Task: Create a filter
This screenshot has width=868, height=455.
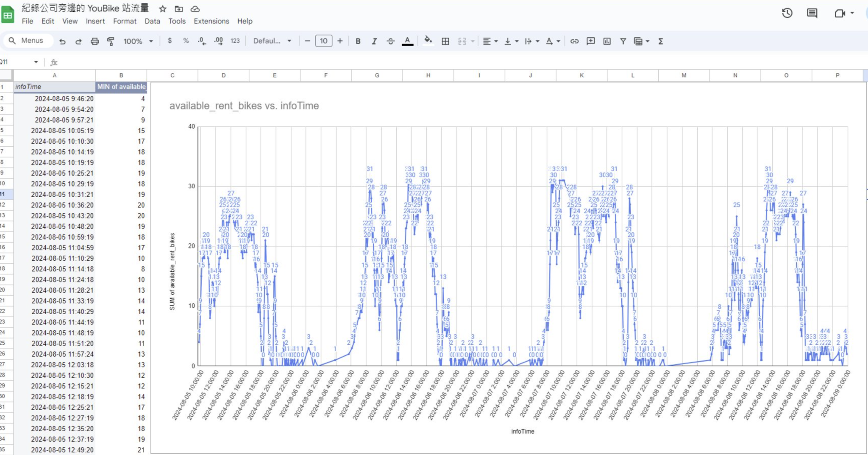Action: coord(623,41)
